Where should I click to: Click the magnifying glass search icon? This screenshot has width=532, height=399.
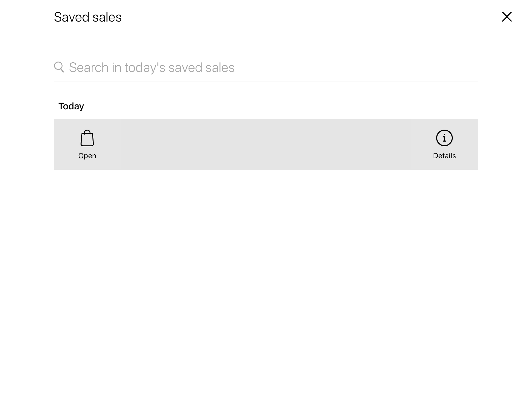click(x=59, y=67)
